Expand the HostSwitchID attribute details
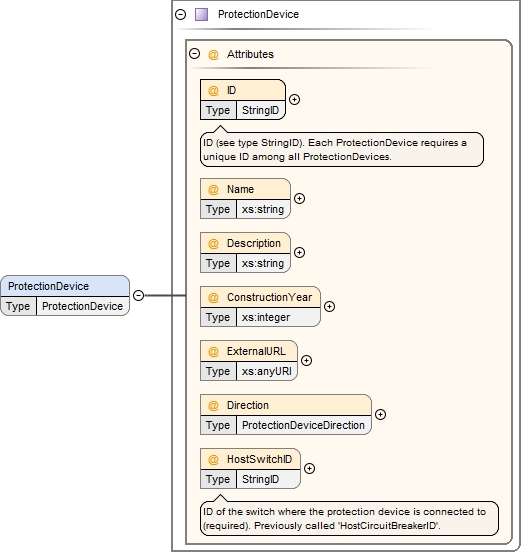The height and width of the screenshot is (553, 522). pos(309,469)
